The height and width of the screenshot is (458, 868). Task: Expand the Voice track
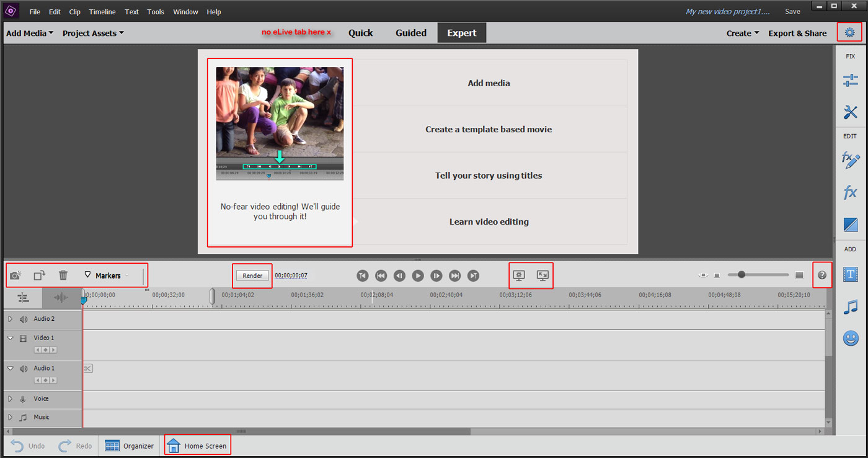click(10, 399)
